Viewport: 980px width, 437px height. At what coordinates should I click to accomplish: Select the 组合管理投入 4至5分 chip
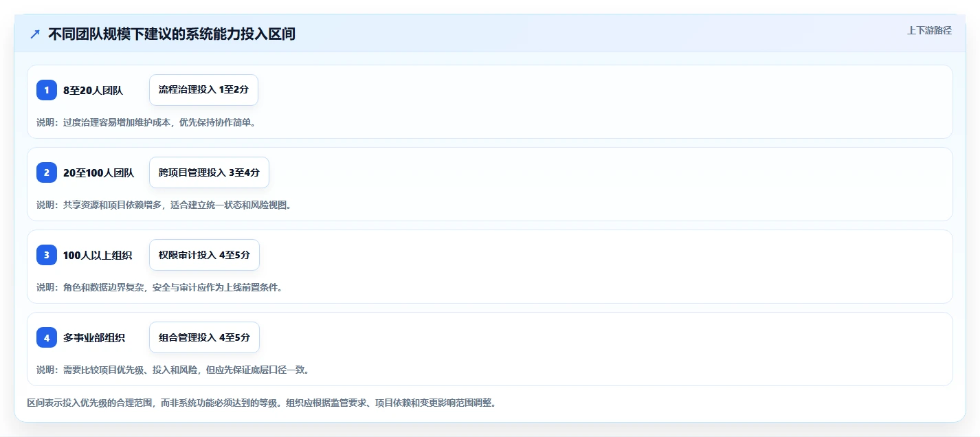pos(204,337)
